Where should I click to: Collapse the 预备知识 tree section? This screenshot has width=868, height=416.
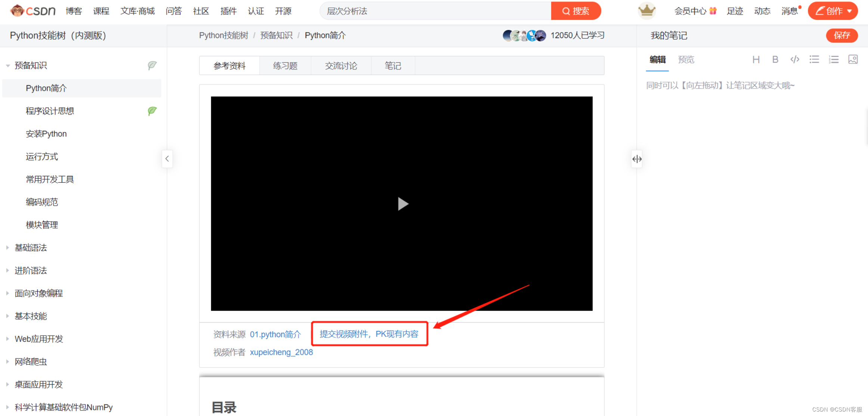coord(8,66)
